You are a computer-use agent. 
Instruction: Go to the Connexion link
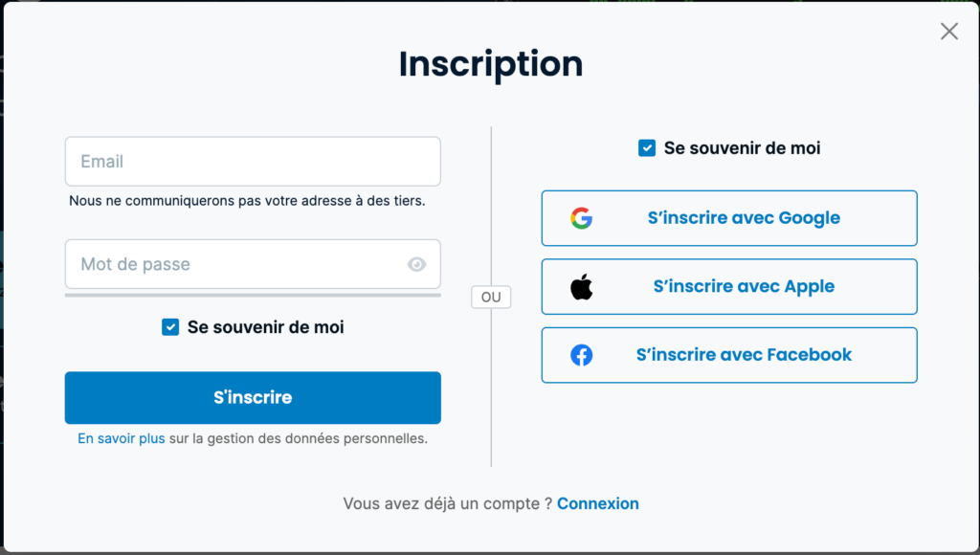pos(598,503)
